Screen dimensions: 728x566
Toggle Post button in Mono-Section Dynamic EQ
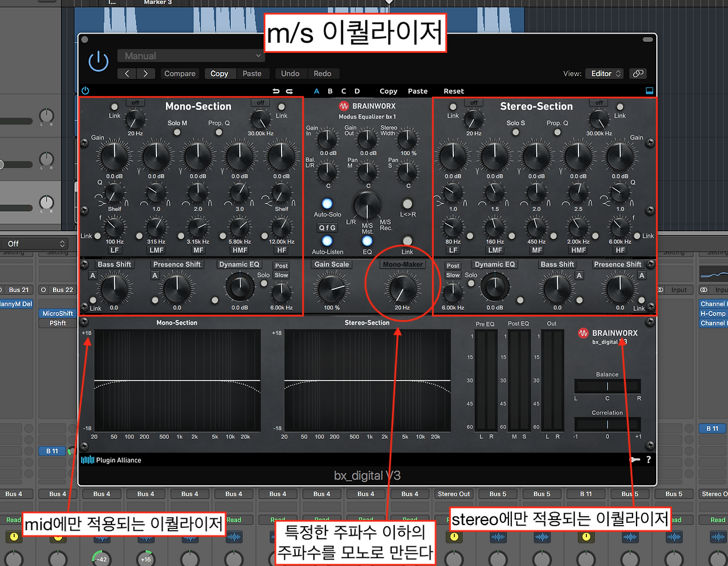click(282, 265)
